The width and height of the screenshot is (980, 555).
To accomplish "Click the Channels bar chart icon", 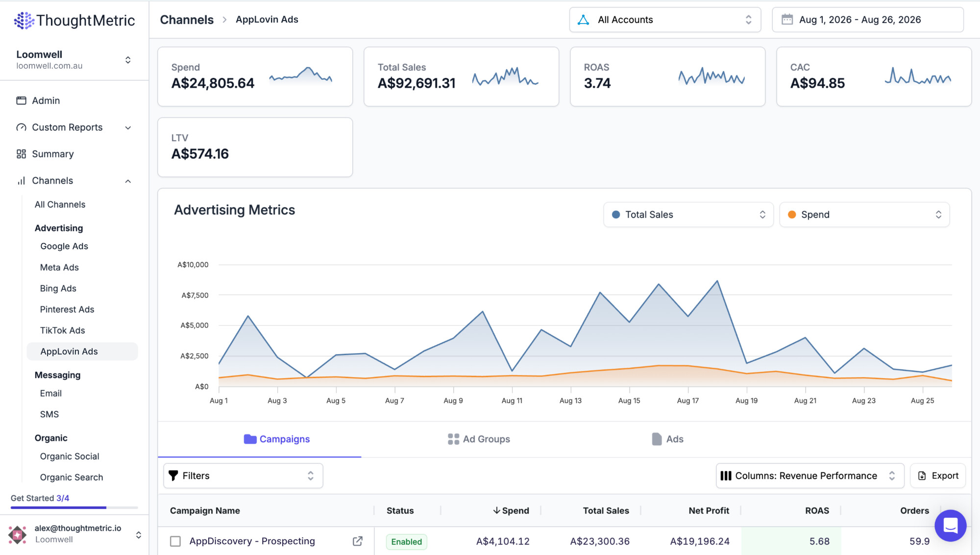I will click(21, 181).
